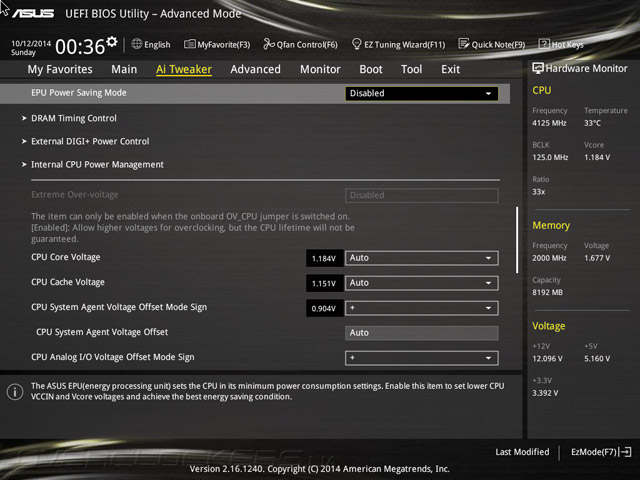Viewport: 640px width, 480px height.
Task: View Last Modified settings
Action: coord(522,452)
